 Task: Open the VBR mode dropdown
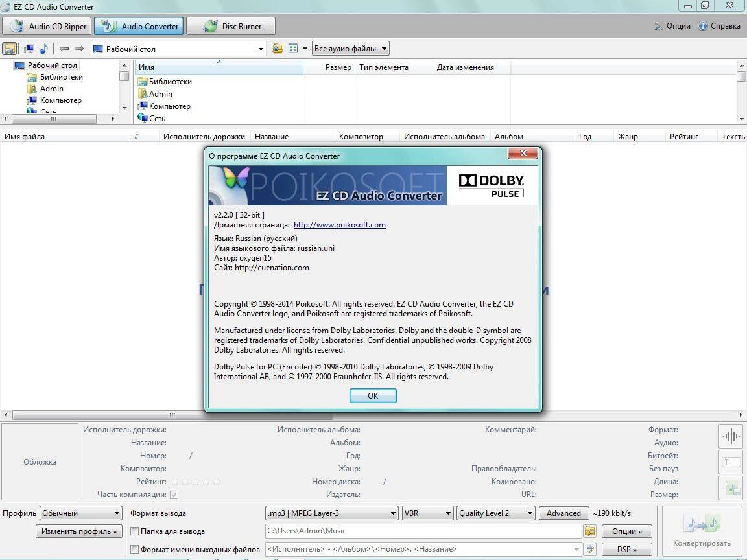427,513
